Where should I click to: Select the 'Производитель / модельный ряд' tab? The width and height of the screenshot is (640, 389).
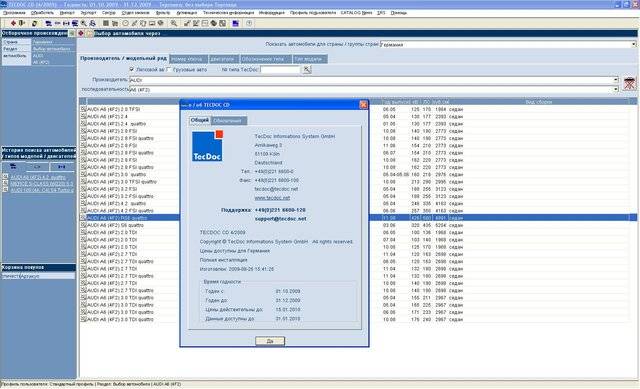pyautogui.click(x=123, y=58)
